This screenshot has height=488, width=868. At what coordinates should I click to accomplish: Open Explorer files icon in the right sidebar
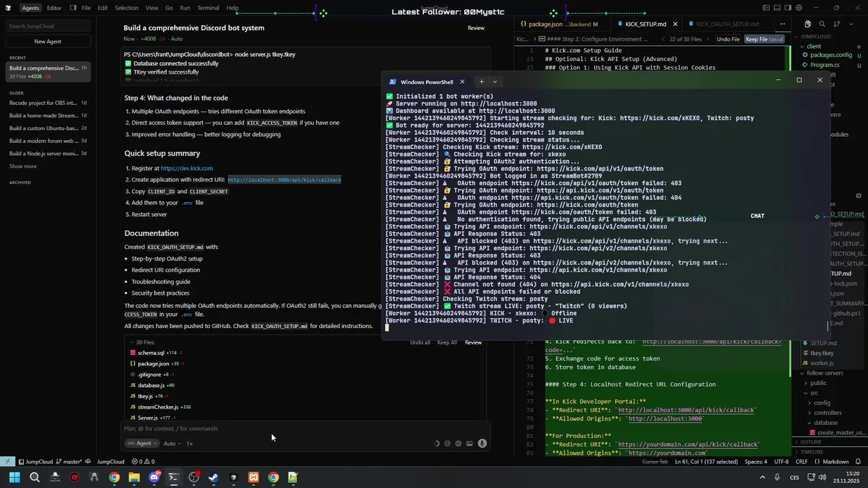[x=808, y=24]
